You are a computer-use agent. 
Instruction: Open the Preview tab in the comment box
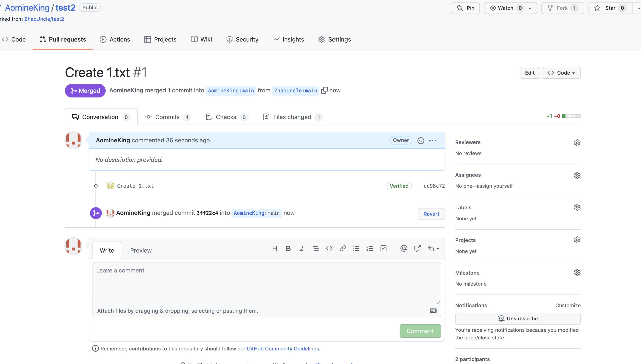tap(141, 250)
